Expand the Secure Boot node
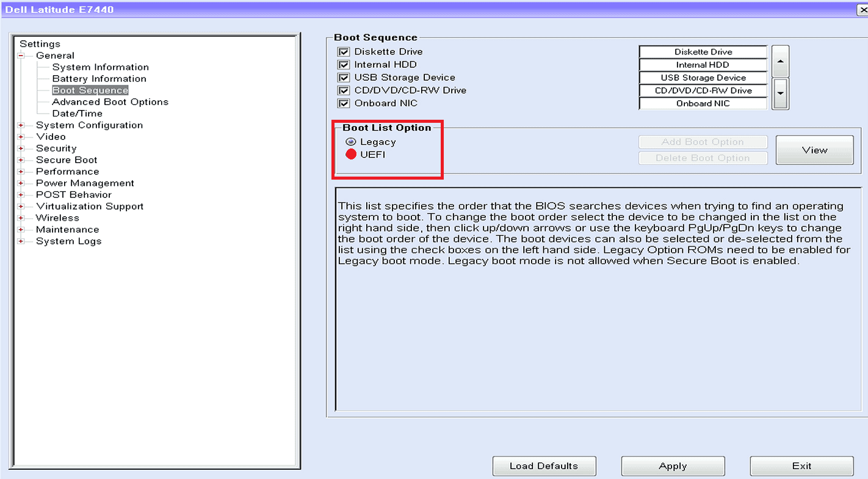This screenshot has width=868, height=479. point(21,160)
